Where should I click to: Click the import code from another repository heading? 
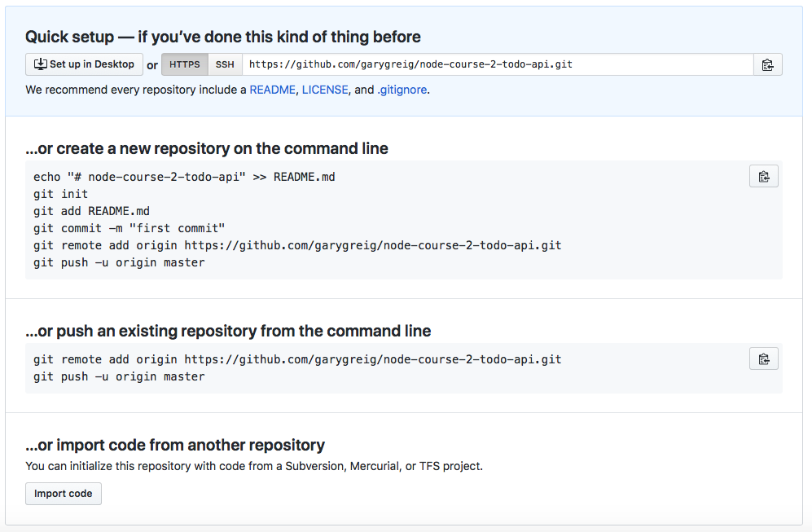pos(175,445)
